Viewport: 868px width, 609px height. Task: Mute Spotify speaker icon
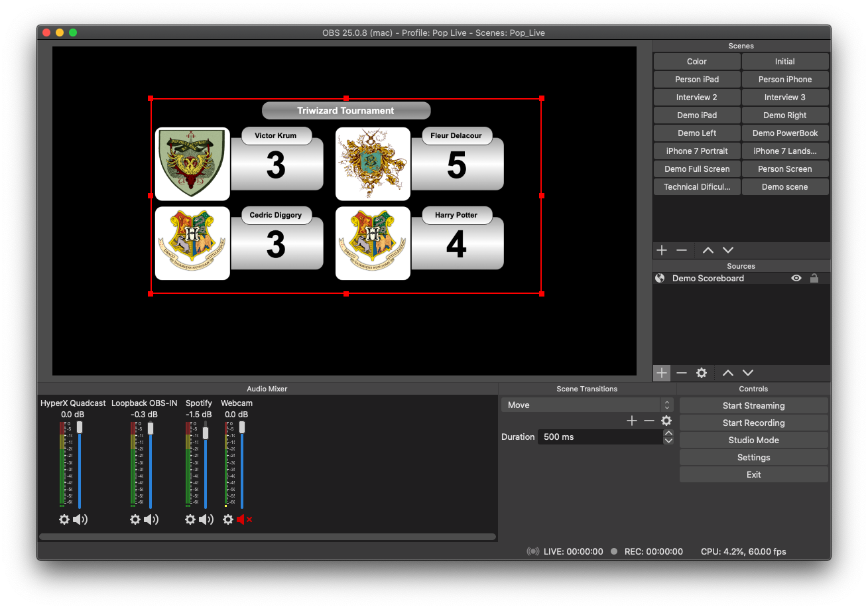click(206, 519)
